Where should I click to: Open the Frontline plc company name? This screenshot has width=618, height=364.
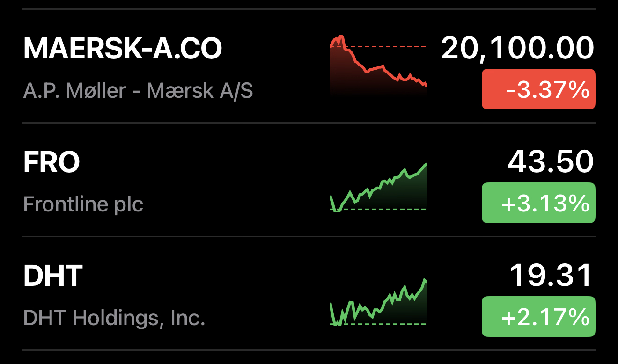tap(83, 204)
